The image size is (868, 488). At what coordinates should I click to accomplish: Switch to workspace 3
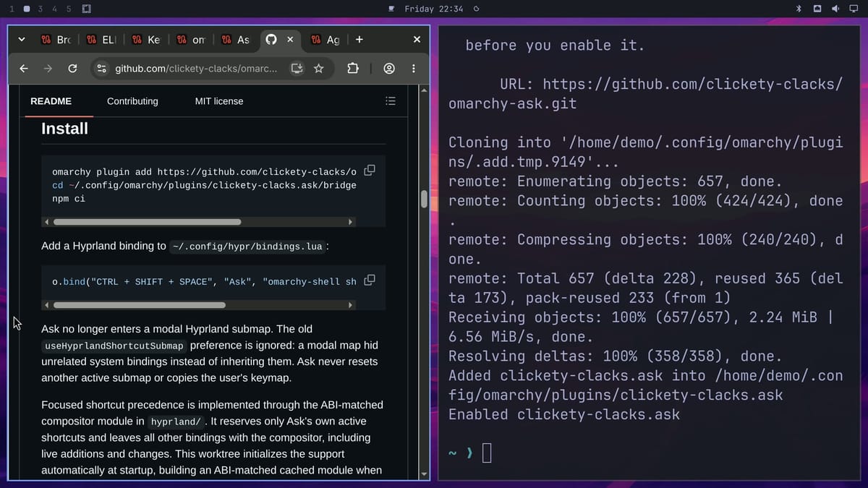coord(40,9)
